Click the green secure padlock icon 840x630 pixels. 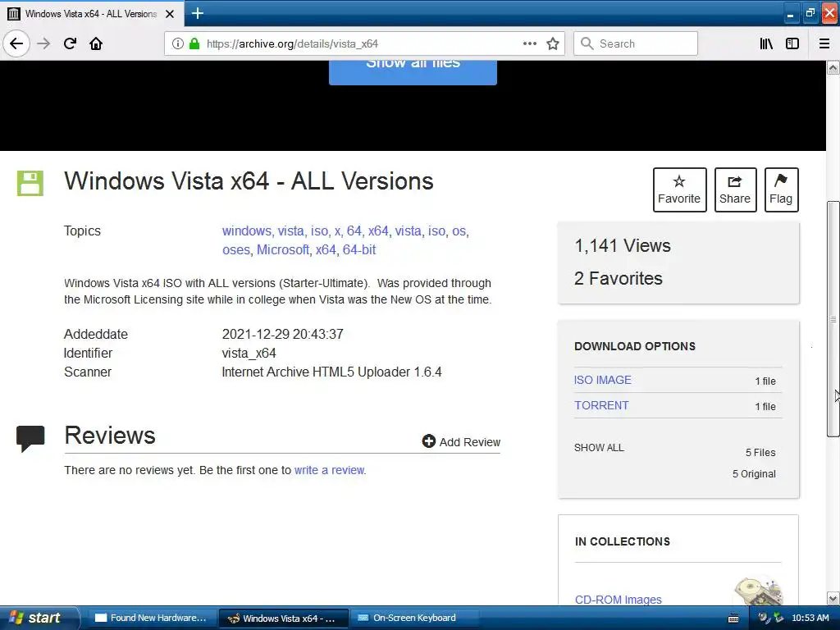(x=194, y=43)
